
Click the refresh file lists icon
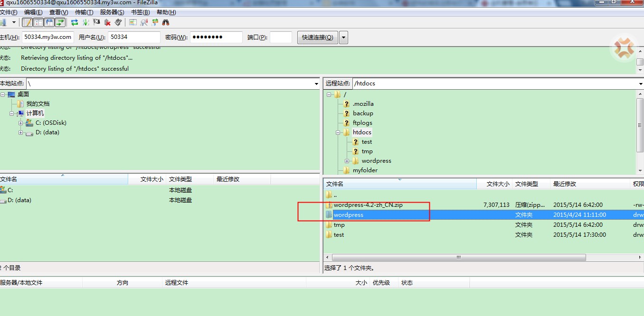pyautogui.click(x=75, y=22)
